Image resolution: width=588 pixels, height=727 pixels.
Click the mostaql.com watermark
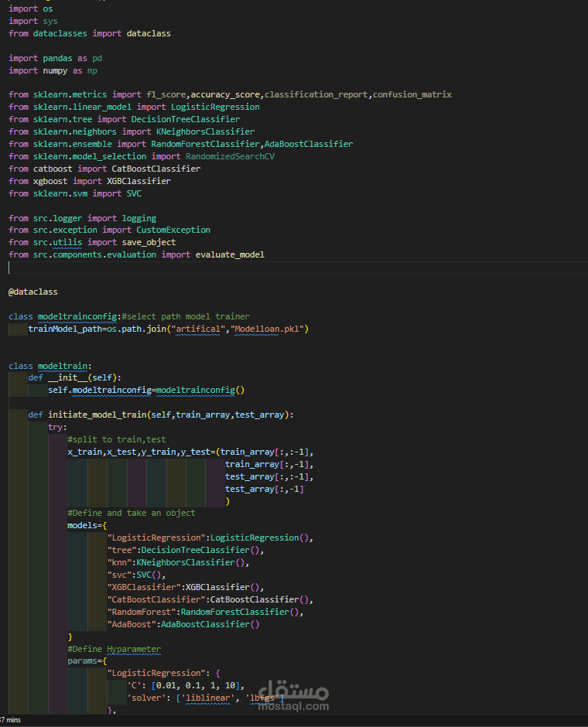(x=293, y=707)
